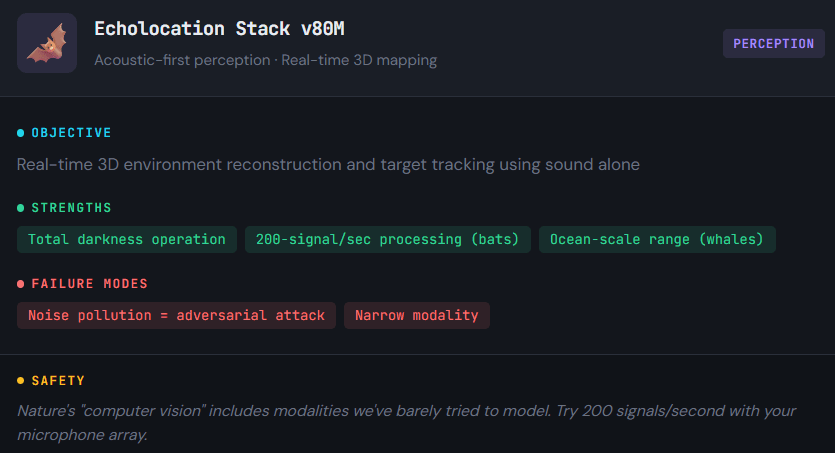Image resolution: width=838 pixels, height=453 pixels.
Task: Click the Noise pollution = adversarial attack tag
Action: click(x=176, y=315)
